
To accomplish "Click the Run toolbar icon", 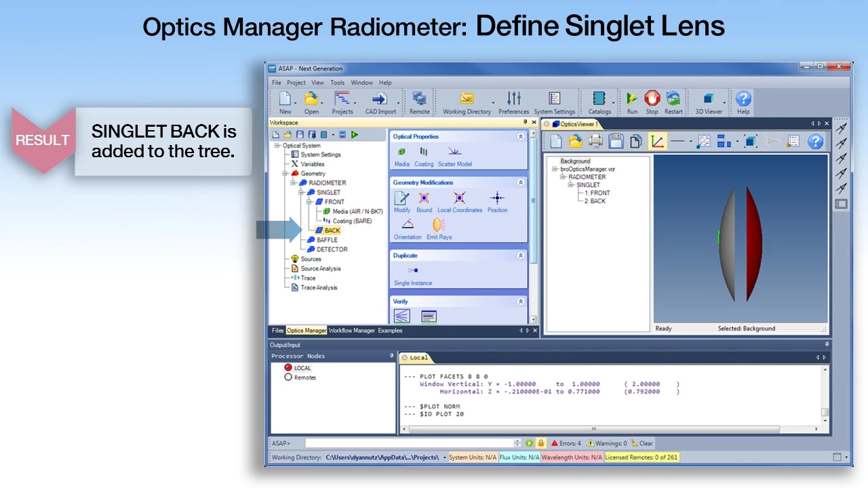I will (631, 100).
